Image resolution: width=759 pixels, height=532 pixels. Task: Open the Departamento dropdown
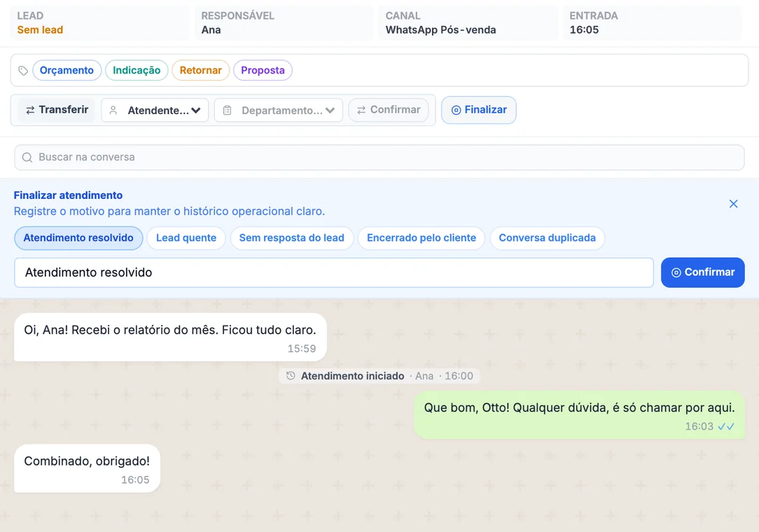click(279, 111)
